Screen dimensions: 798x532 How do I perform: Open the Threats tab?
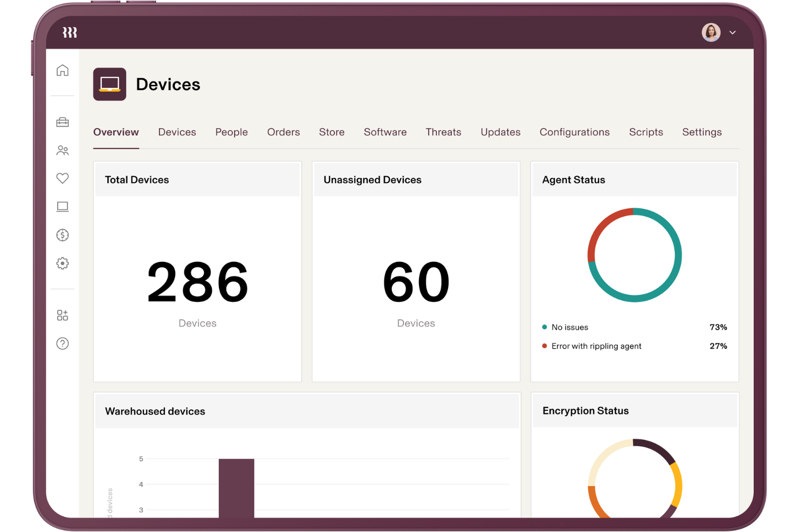pyautogui.click(x=443, y=132)
